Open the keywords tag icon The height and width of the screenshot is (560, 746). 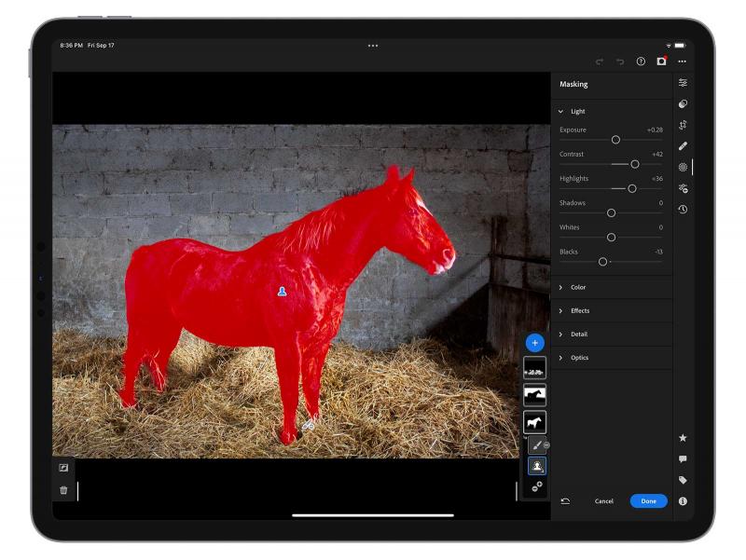(x=683, y=481)
